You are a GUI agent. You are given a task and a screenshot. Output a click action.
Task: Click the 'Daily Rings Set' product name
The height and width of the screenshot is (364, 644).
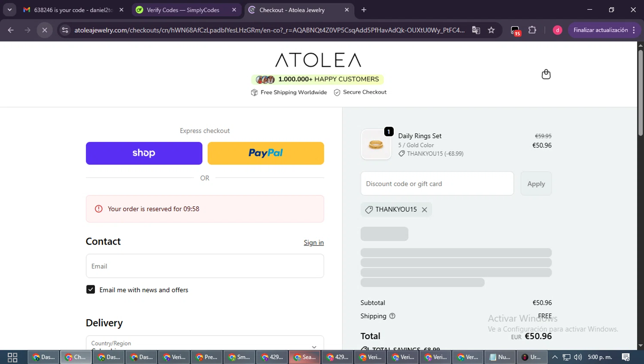tap(420, 136)
